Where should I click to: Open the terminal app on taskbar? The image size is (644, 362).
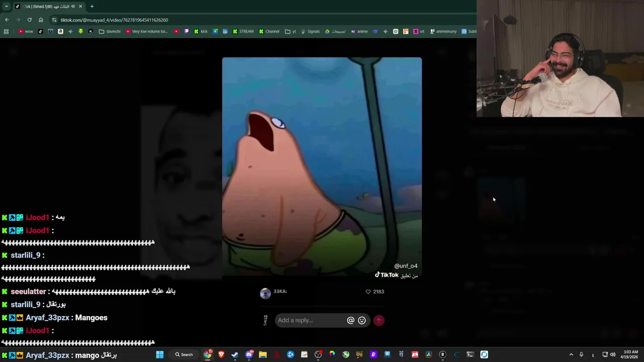click(470, 354)
